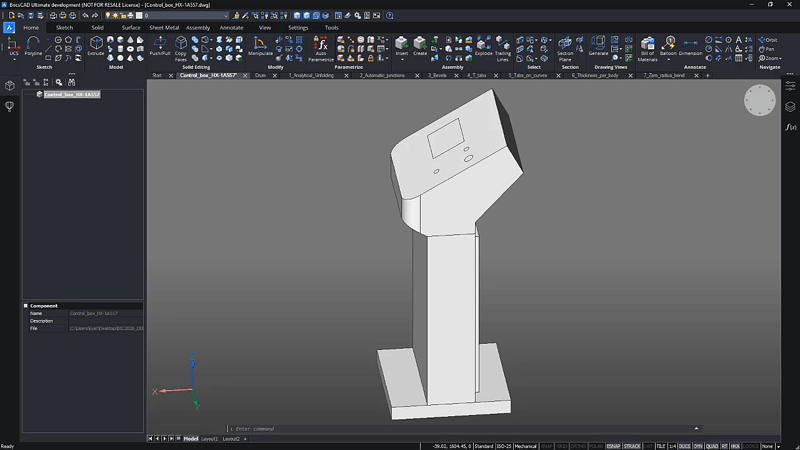Select Control_box_HX-1A557 in the browser tree
Screen dimensions: 800x450
(72, 94)
